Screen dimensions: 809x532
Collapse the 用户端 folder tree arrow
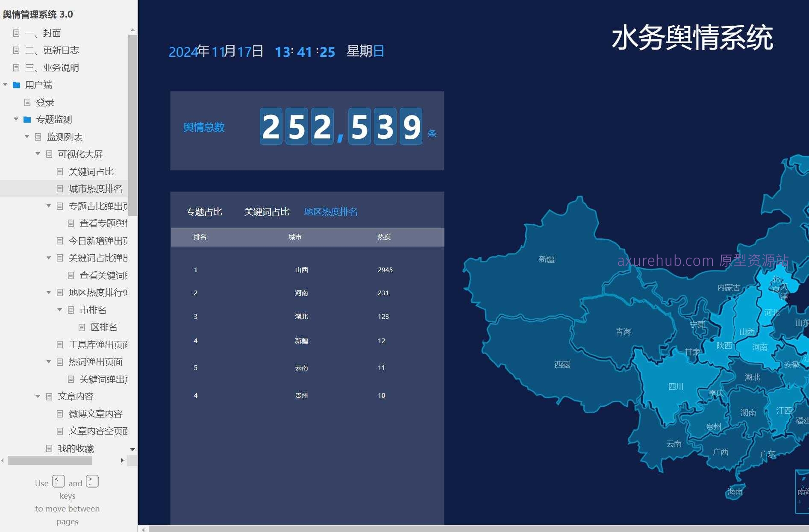(5, 85)
